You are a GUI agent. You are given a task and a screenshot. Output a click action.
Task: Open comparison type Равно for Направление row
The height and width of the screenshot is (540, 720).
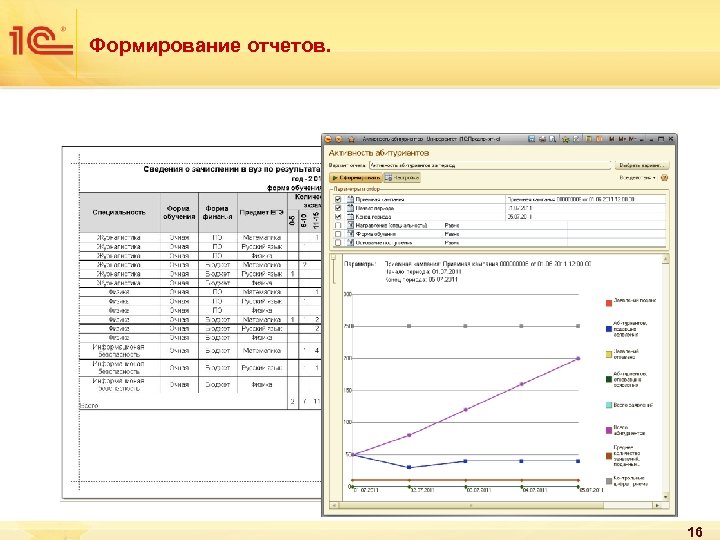tap(452, 225)
